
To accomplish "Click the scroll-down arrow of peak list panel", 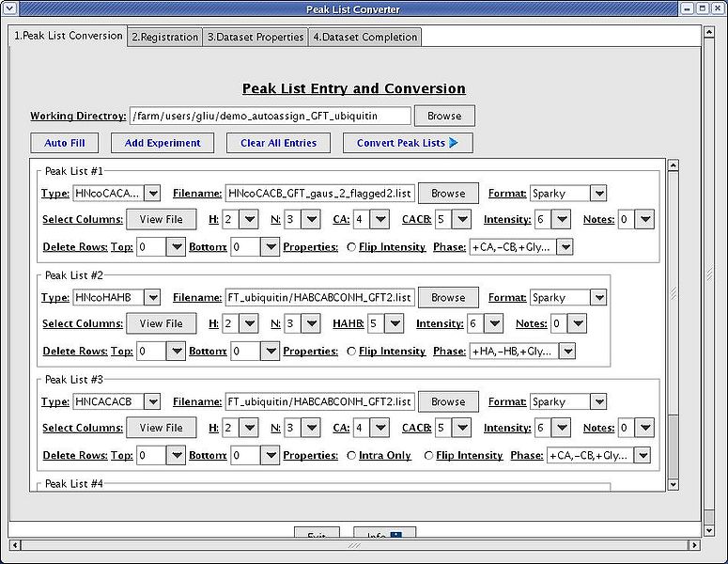I will [673, 484].
